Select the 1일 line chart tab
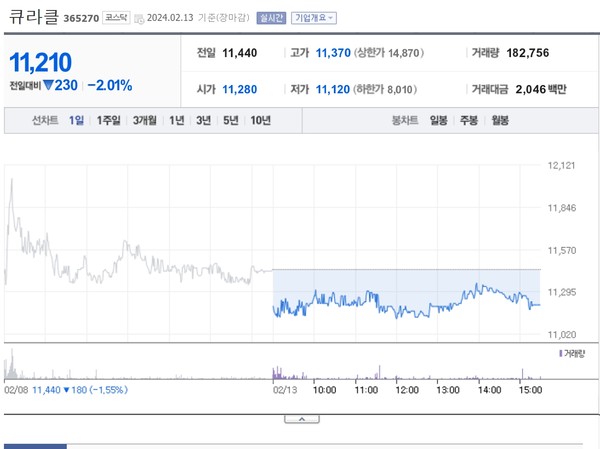Image resolution: width=600 pixels, height=449 pixels. [x=76, y=121]
